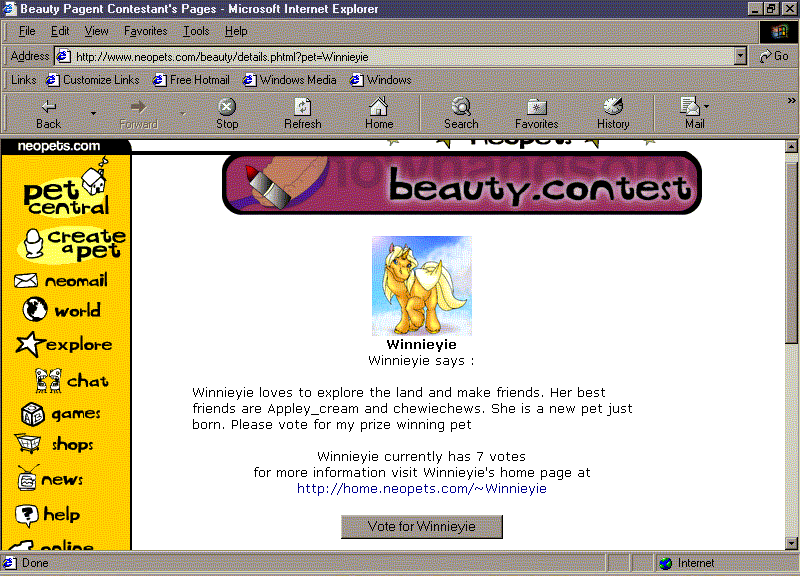
Task: Click the Vote for Winnieyie button
Action: point(421,527)
